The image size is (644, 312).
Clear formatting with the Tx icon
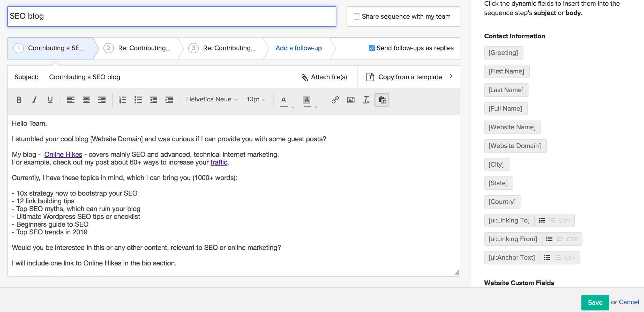pyautogui.click(x=366, y=100)
